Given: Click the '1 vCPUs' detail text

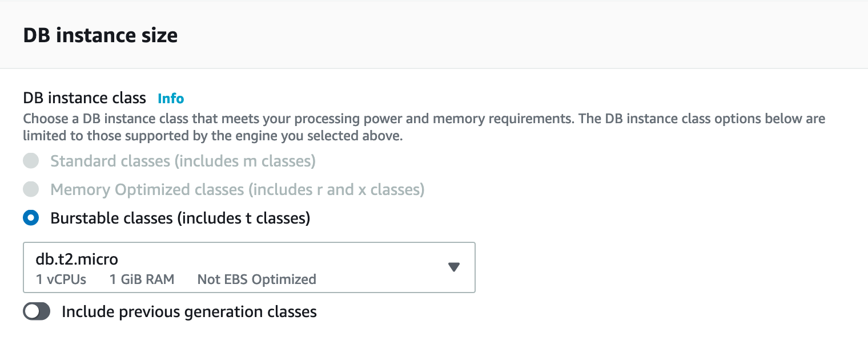Looking at the screenshot, I should [x=61, y=279].
